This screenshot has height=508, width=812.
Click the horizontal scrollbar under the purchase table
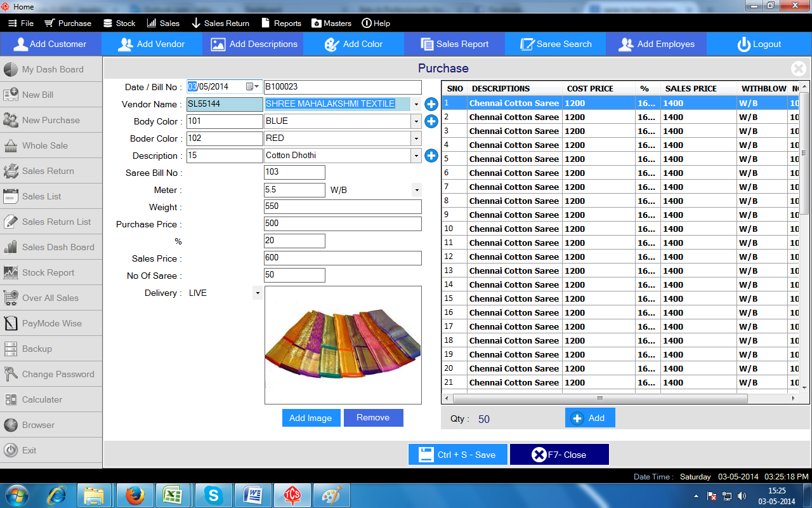click(x=599, y=399)
